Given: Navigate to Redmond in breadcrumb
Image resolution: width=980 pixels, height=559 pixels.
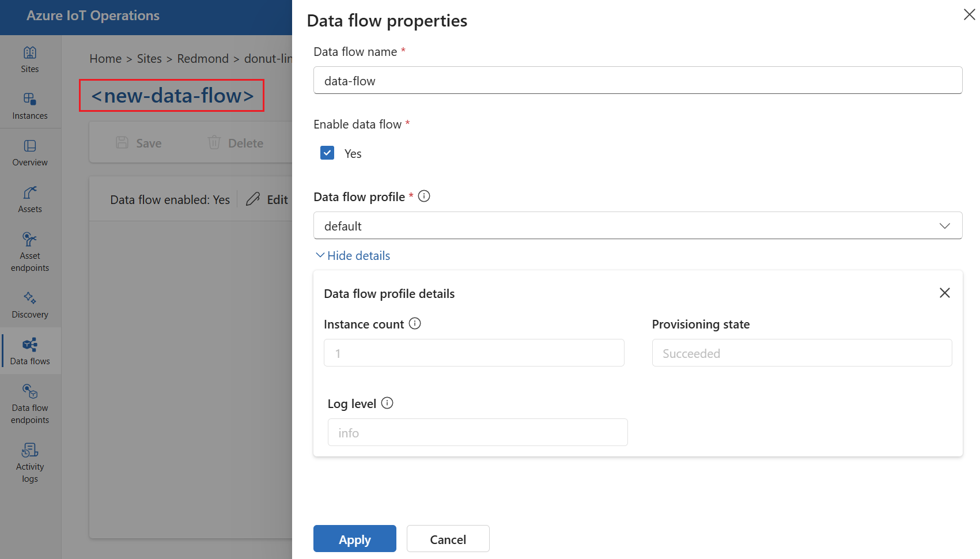Looking at the screenshot, I should point(203,58).
